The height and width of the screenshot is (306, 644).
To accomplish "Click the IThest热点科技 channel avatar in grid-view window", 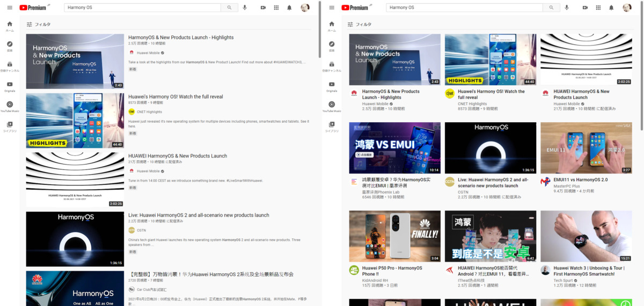I will (x=450, y=270).
